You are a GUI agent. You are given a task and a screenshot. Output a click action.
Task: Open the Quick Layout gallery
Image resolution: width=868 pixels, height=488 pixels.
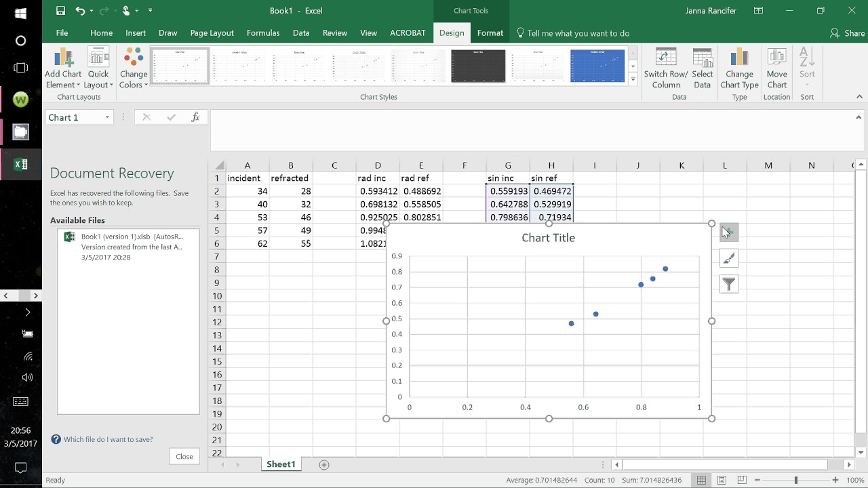point(98,68)
